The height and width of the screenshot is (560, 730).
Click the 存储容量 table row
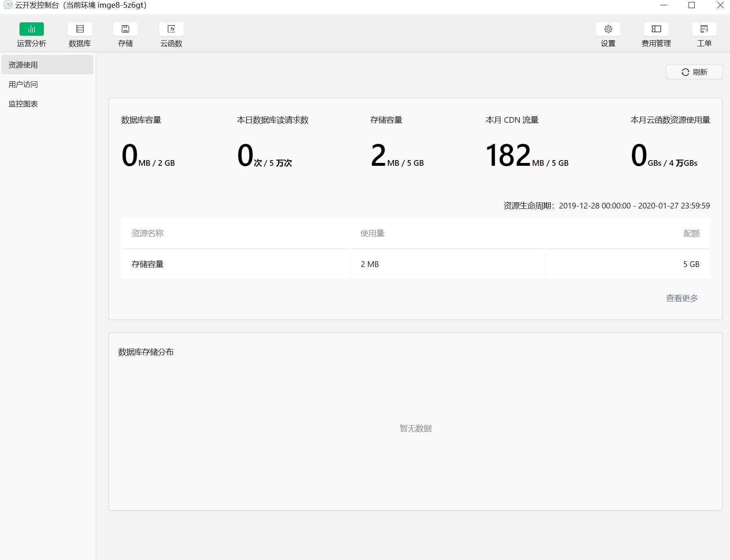tap(415, 264)
